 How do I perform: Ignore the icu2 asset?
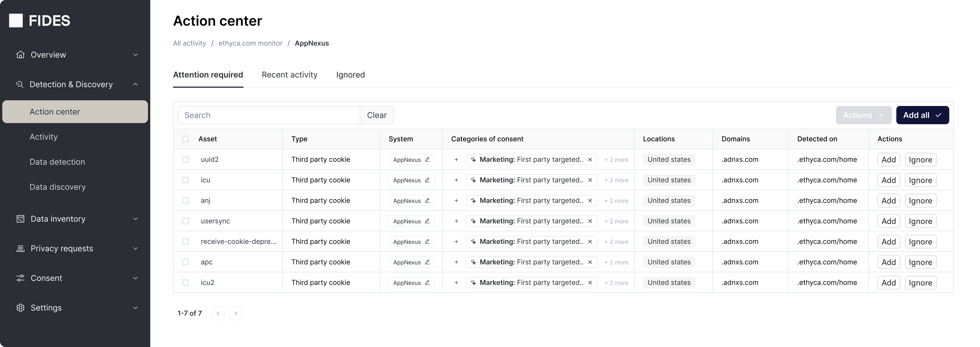coord(920,283)
